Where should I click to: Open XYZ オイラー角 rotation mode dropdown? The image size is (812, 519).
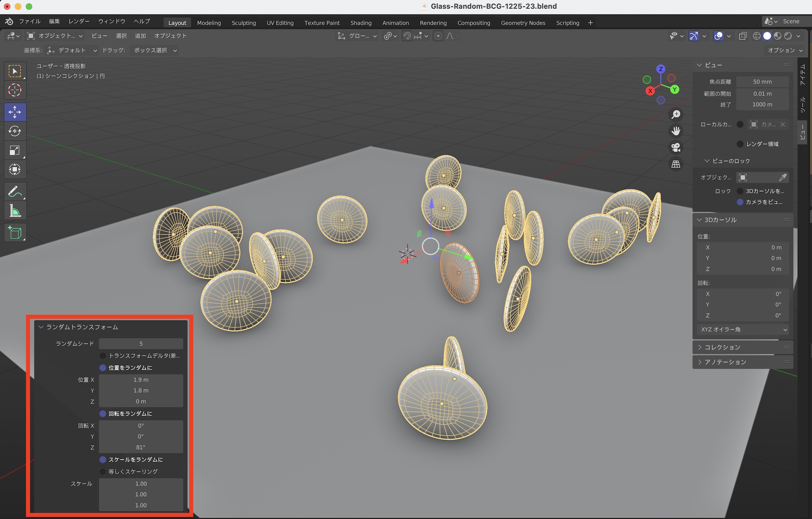coord(743,329)
